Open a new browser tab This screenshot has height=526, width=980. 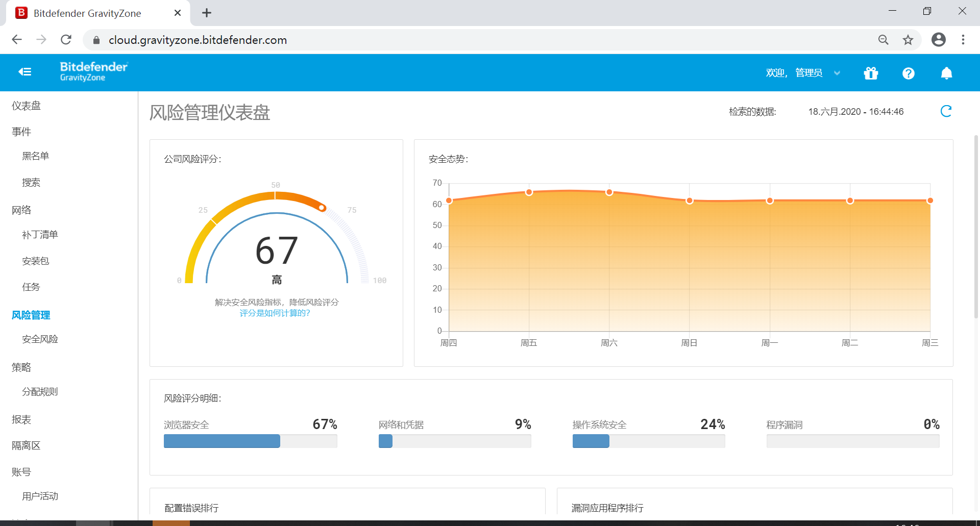tap(207, 13)
